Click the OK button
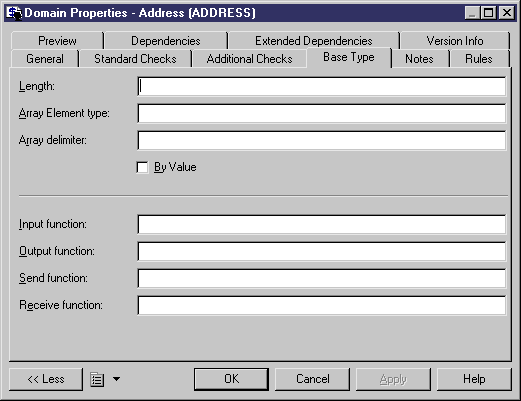Viewport: 521px width, 401px height. [x=231, y=379]
